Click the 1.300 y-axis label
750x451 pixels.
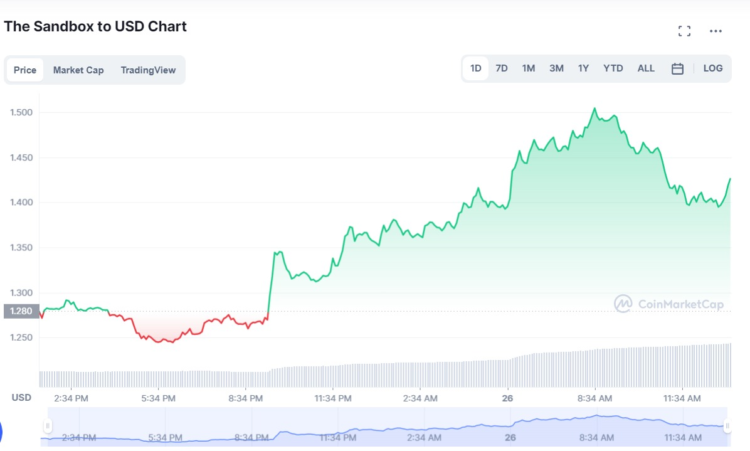pos(22,293)
